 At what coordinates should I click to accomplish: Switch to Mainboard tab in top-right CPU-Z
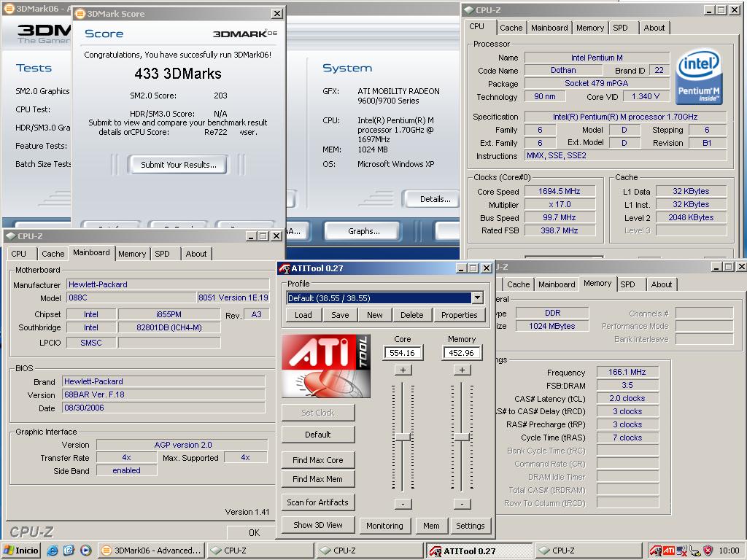(549, 28)
